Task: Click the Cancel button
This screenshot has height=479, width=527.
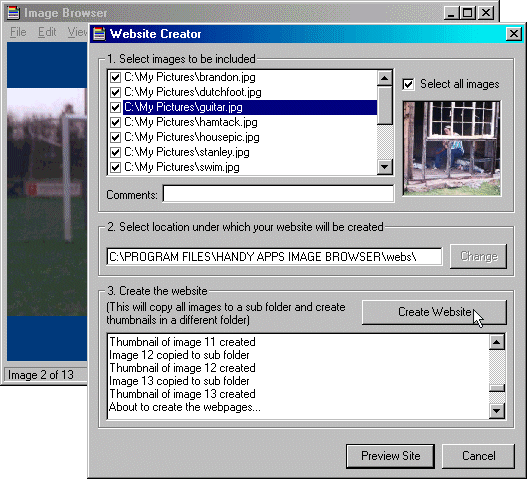Action: 478,456
